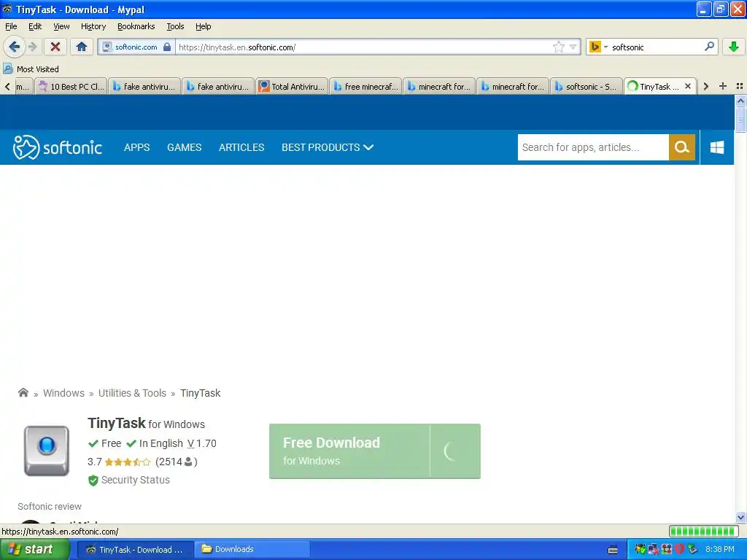747x560 pixels.
Task: Click the 2514 votes count
Action: click(176, 462)
